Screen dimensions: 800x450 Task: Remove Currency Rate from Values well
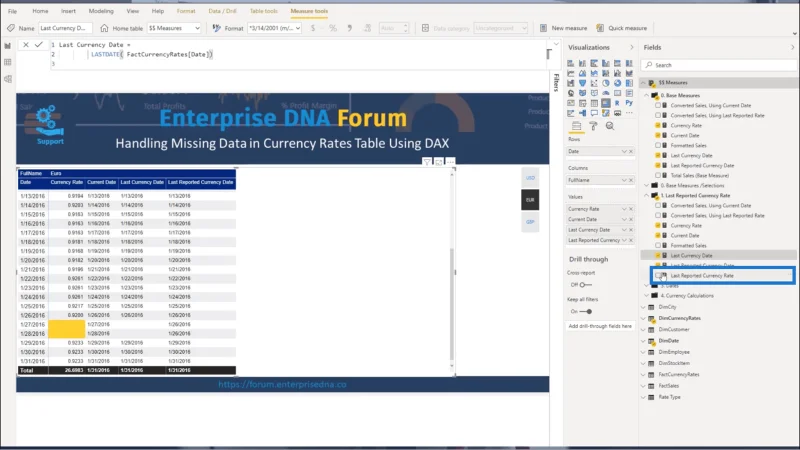tap(631, 209)
